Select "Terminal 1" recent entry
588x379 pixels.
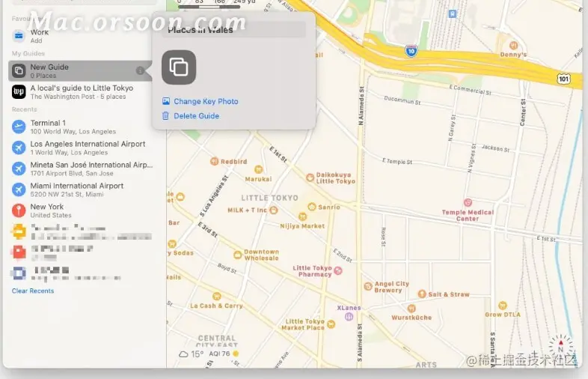pos(82,127)
